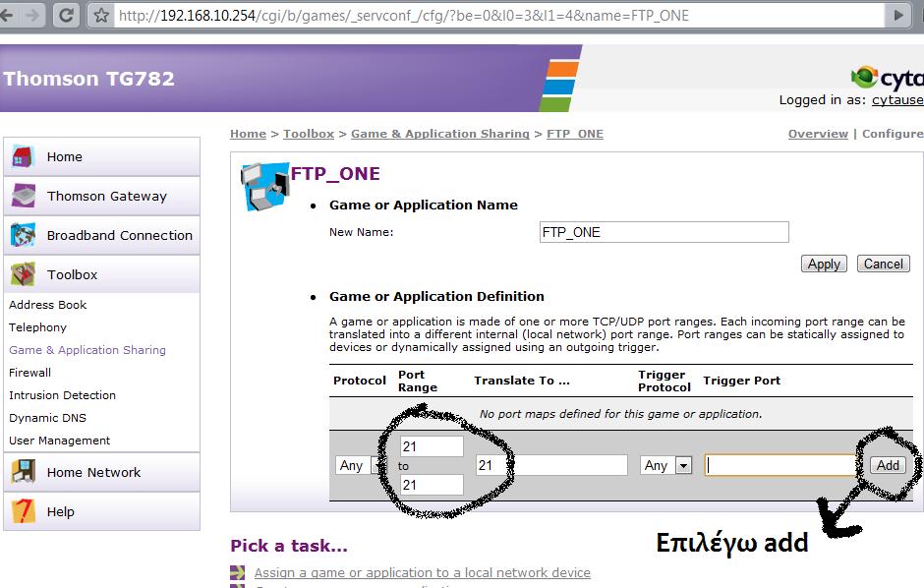Click the go arrow in the address bar
The height and width of the screenshot is (588, 924).
click(x=898, y=16)
